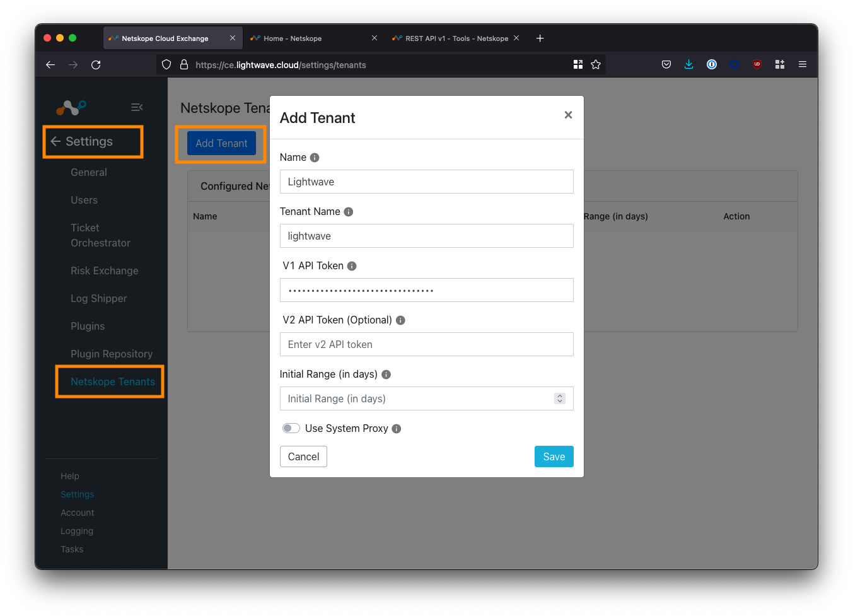
Task: Click the info icon beside Tenant Name
Action: [x=349, y=212]
